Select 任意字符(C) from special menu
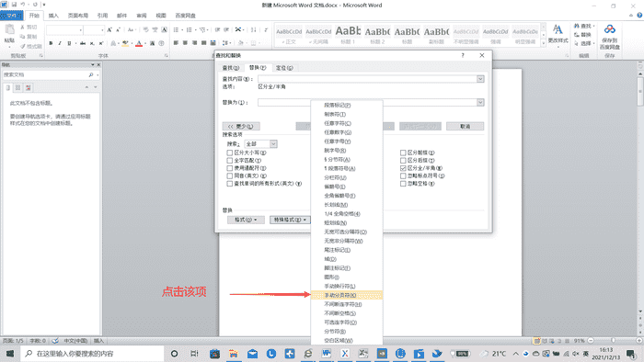644x362 pixels. pos(347,123)
